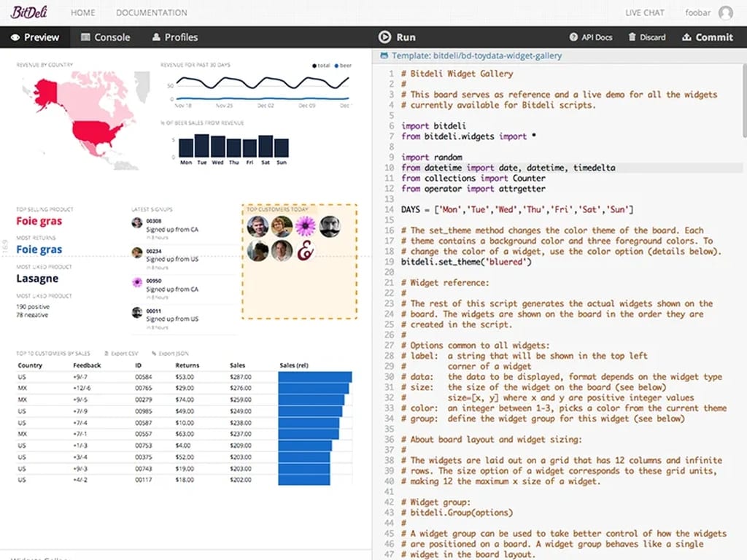Open the DOCUMENTATION menu item
747x560 pixels.
(152, 13)
